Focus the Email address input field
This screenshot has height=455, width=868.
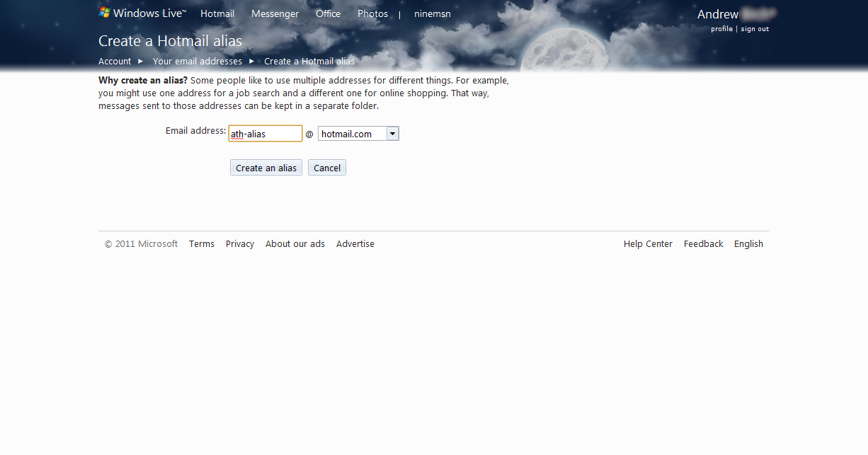tap(265, 134)
